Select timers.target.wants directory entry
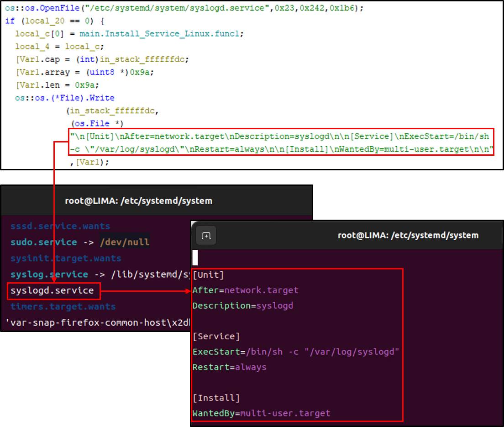The image size is (504, 427). [x=63, y=306]
